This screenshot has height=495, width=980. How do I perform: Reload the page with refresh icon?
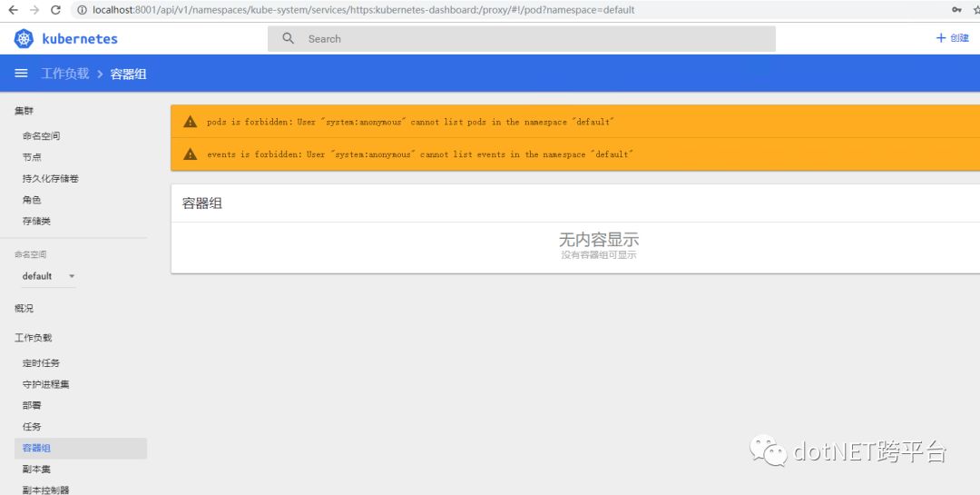55,10
